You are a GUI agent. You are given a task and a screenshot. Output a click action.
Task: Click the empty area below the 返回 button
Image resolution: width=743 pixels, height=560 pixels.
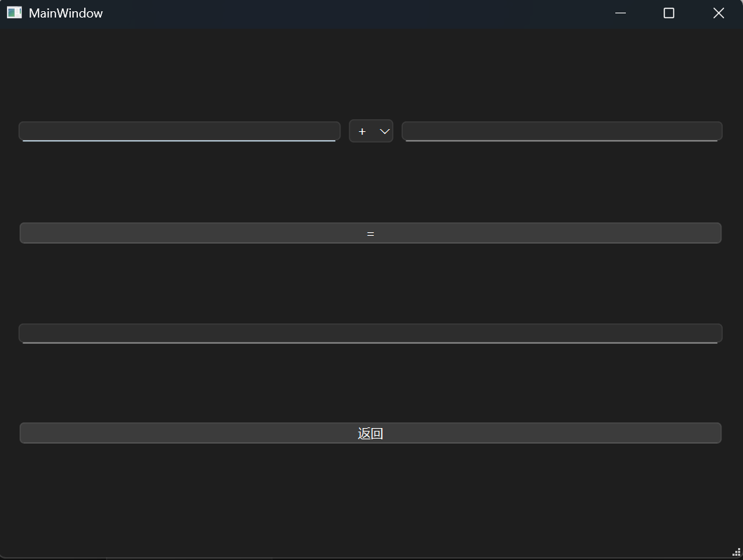(370, 498)
